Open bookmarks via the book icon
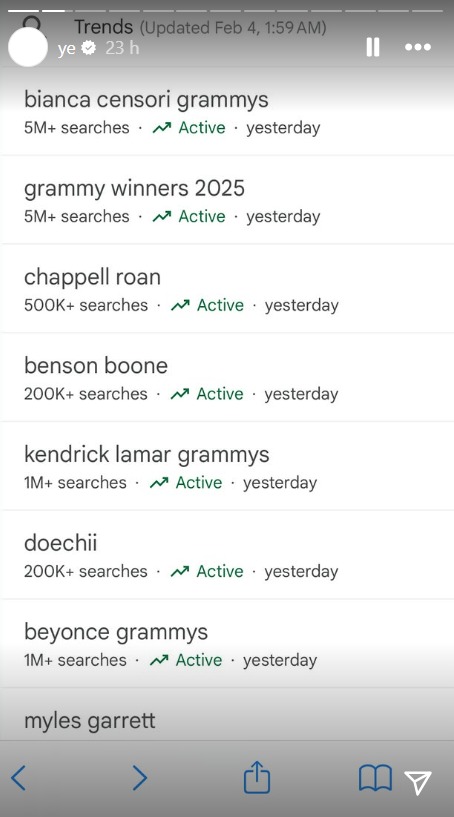The height and width of the screenshot is (817, 454). pos(375,778)
